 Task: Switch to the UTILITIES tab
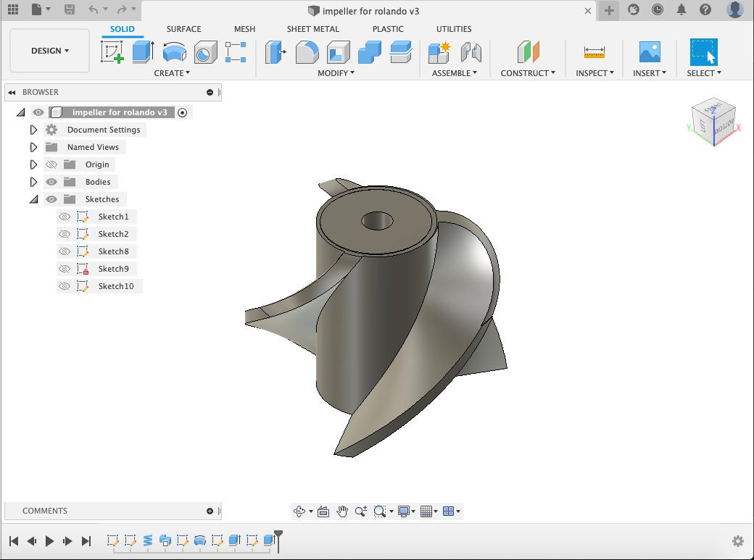click(454, 29)
